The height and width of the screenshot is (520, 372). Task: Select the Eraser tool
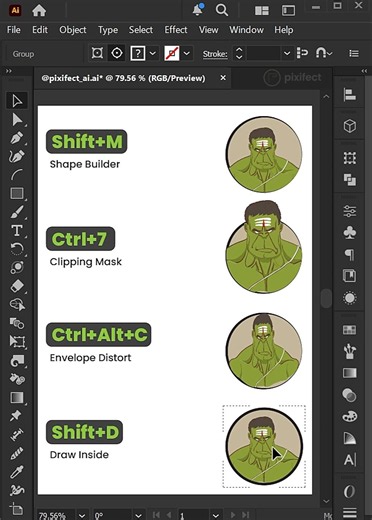click(x=17, y=286)
